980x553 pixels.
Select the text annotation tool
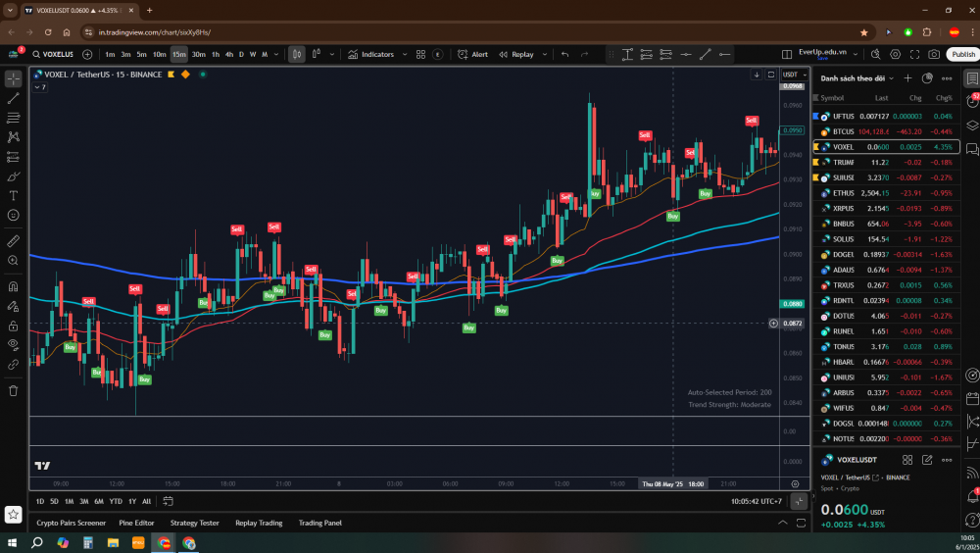(x=13, y=196)
